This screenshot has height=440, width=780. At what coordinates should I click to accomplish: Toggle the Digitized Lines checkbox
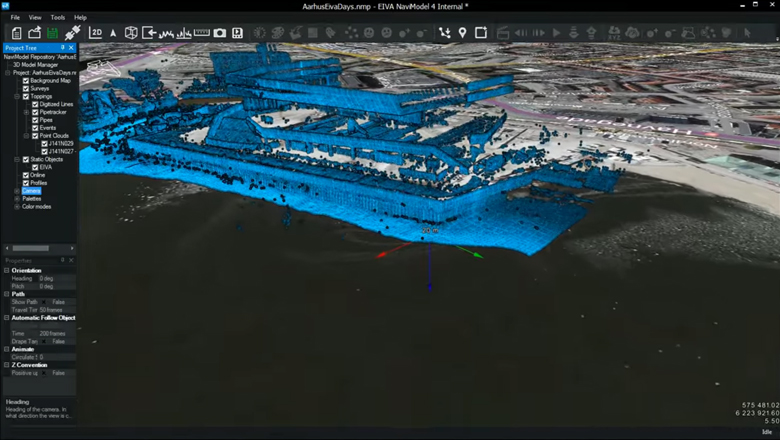tap(35, 104)
